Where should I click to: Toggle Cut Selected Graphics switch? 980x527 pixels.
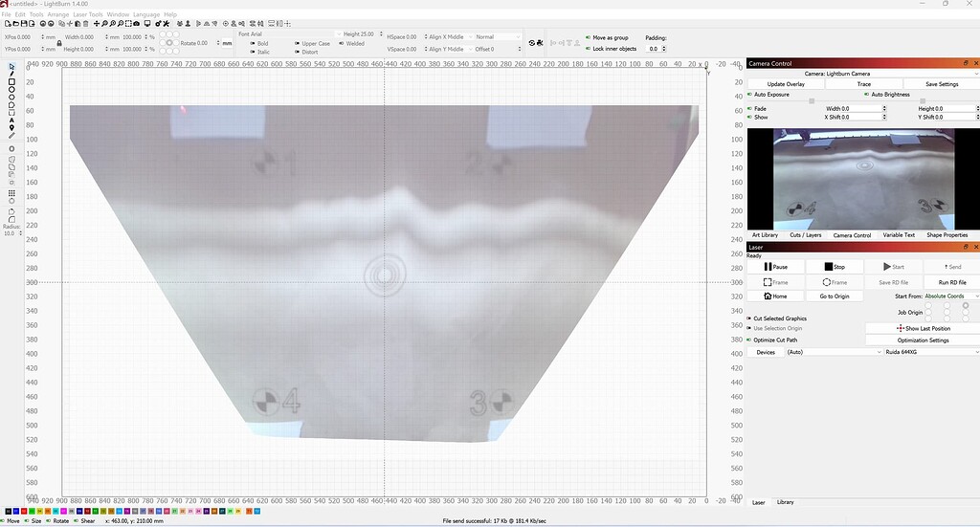coord(749,318)
